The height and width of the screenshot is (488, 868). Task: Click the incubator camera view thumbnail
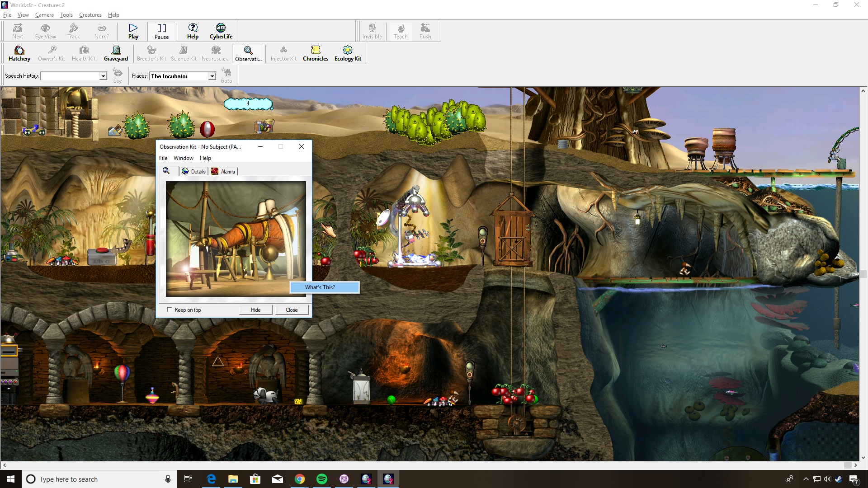pyautogui.click(x=236, y=239)
